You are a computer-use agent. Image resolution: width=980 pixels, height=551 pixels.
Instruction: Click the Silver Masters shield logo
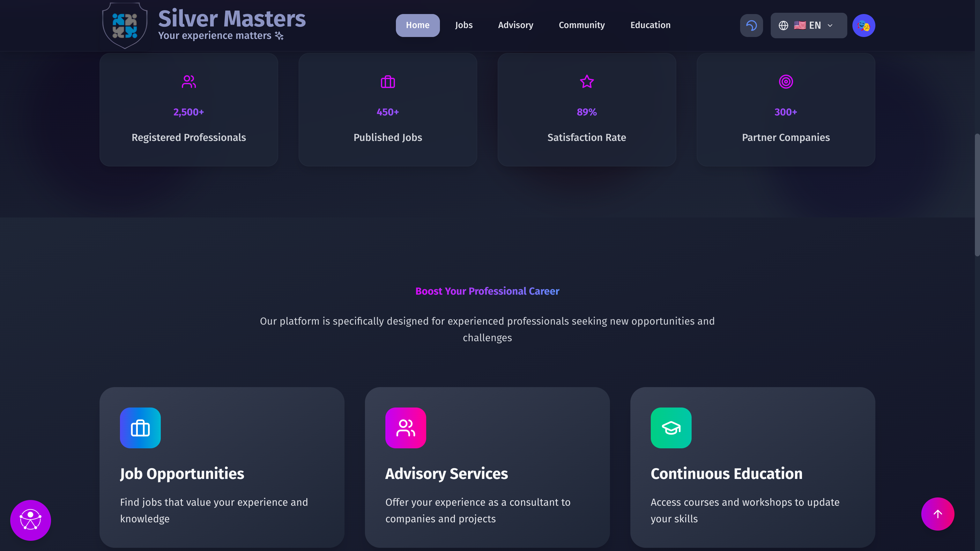point(125,25)
